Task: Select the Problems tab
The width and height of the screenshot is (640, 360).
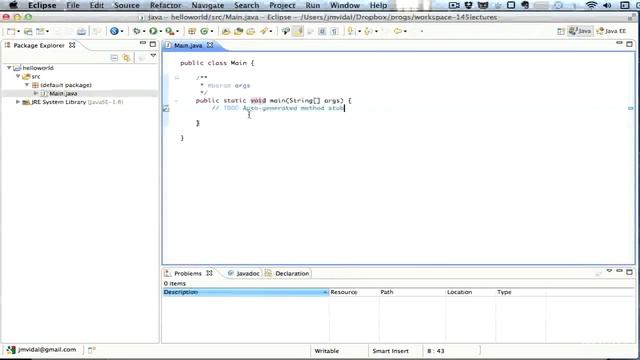Action: [x=188, y=273]
